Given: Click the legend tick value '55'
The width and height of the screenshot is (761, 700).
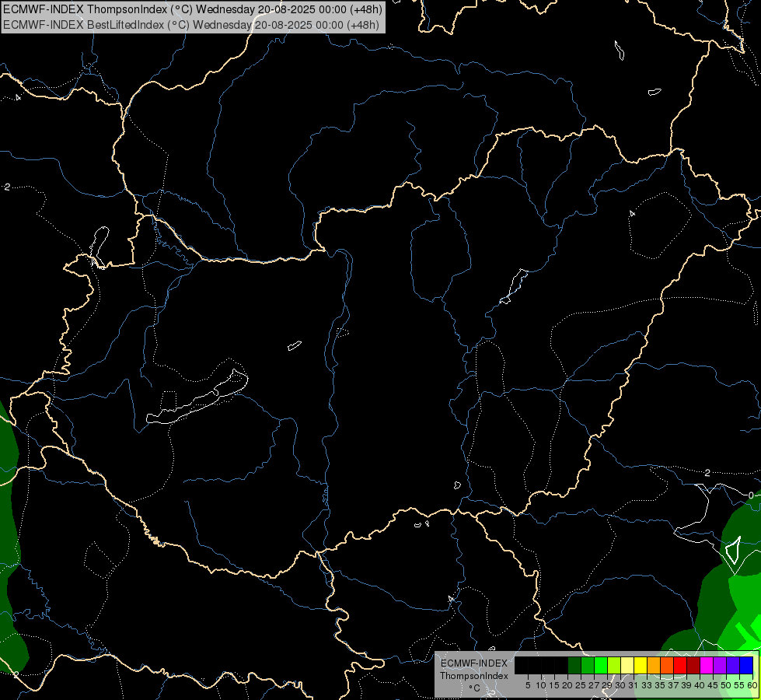Looking at the screenshot, I should (739, 685).
